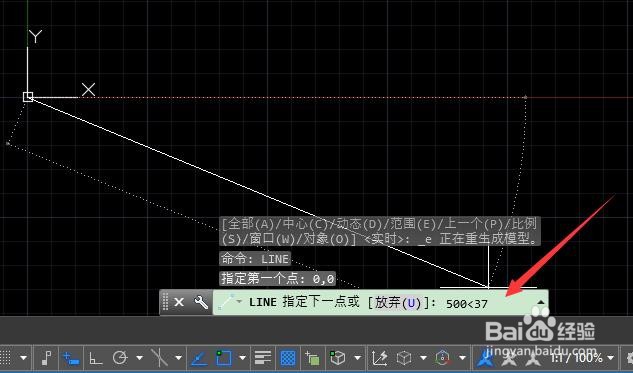Click history line '命令: LINE'
633x373 pixels.
tap(255, 259)
